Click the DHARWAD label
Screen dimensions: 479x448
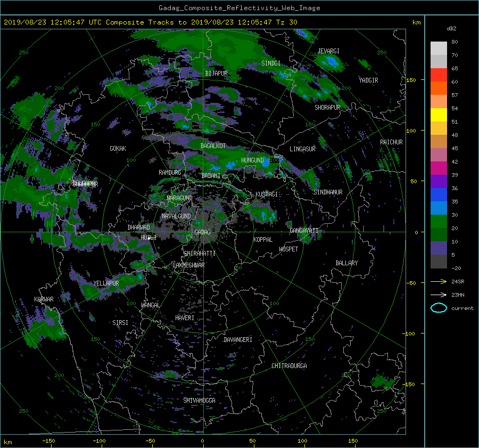pos(139,227)
